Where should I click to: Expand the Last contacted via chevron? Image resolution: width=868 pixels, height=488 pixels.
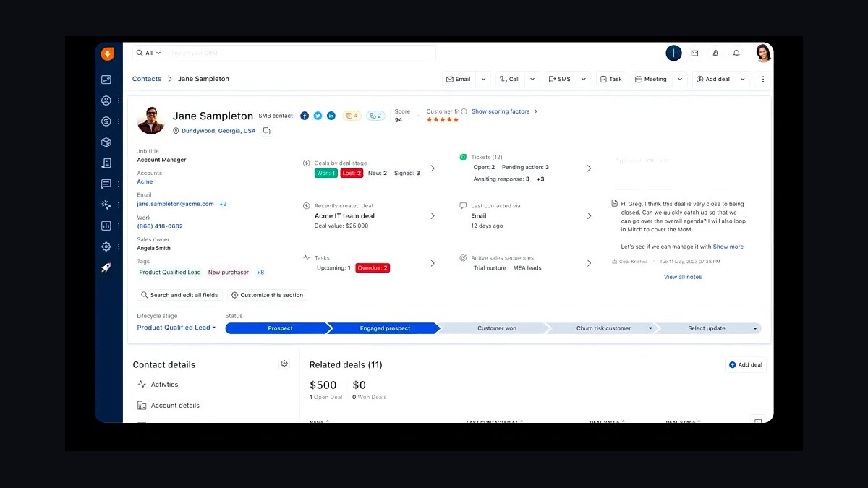[589, 216]
